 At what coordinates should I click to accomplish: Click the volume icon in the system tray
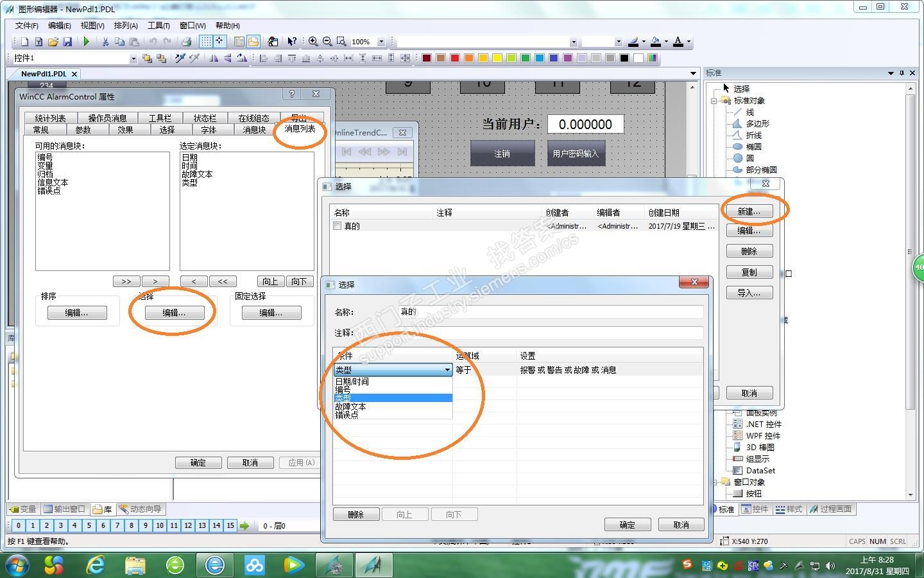(x=830, y=566)
